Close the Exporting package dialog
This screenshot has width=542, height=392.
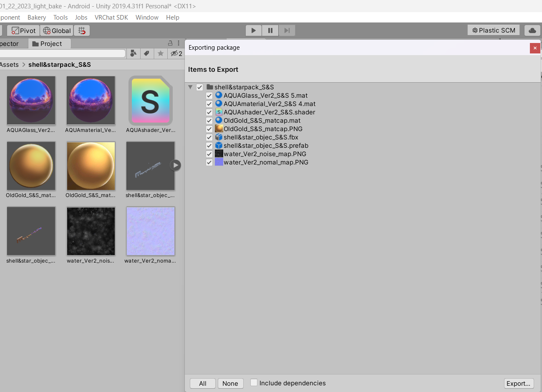pos(535,48)
